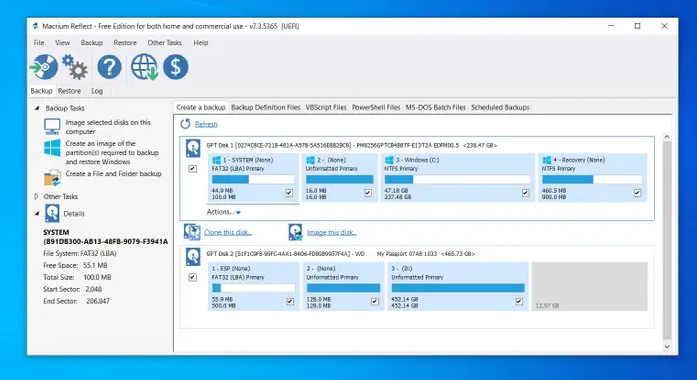The image size is (697, 380).
Task: Uncheck the 3 - (D:) partition checkbox
Action: [519, 301]
